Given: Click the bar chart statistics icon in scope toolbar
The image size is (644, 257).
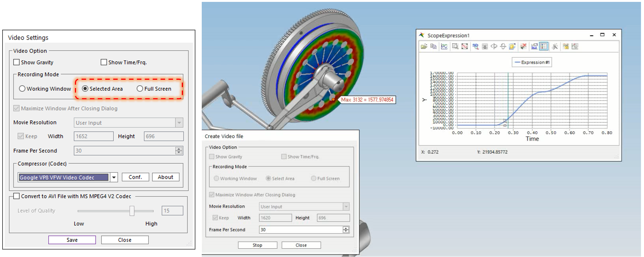Looking at the screenshot, I should [534, 46].
